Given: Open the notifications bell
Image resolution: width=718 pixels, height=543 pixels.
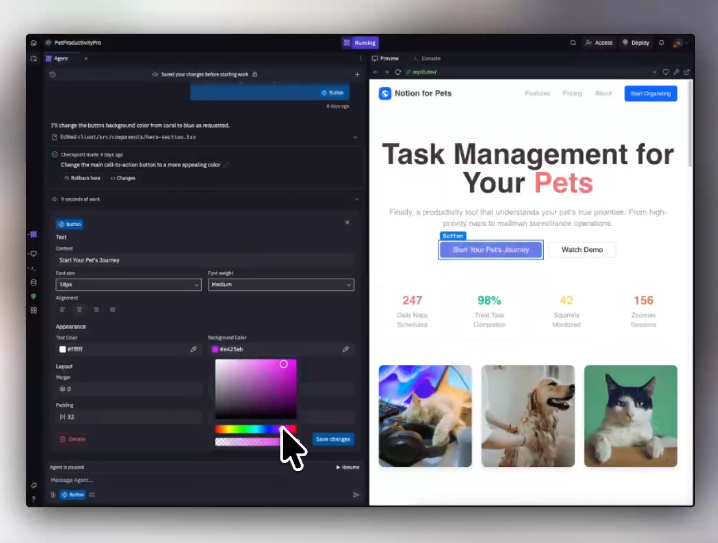Looking at the screenshot, I should pyautogui.click(x=661, y=43).
